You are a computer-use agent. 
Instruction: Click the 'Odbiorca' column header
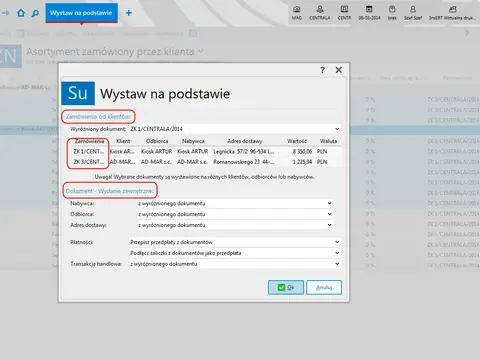(157, 141)
